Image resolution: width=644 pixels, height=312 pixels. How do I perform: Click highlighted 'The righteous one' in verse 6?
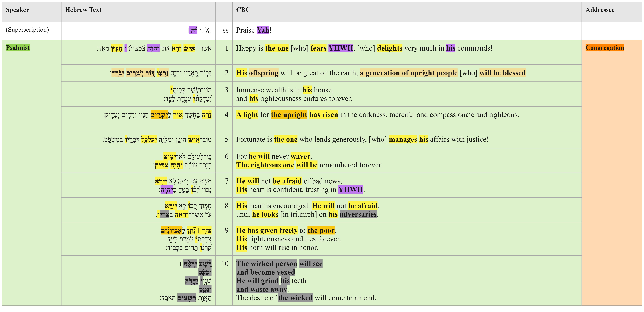[265, 165]
